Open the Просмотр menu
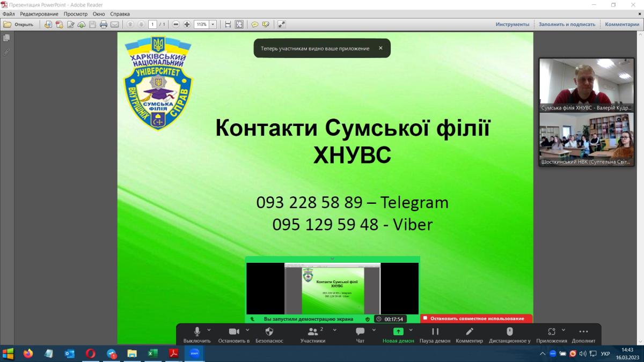 pos(76,14)
